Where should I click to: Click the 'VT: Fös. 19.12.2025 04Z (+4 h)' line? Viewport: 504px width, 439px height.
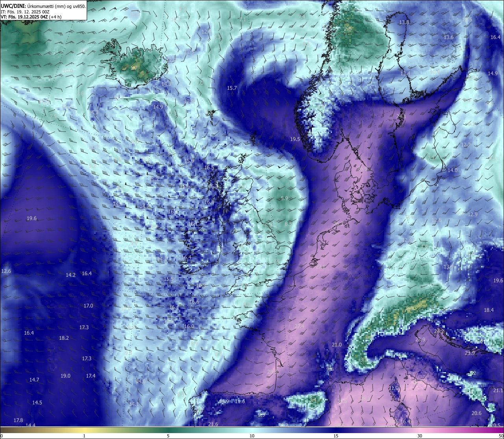[31, 17]
